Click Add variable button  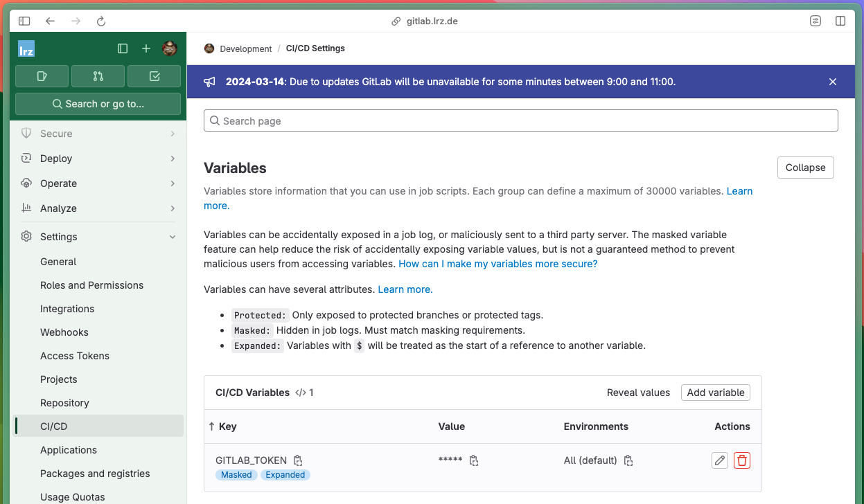[716, 393]
